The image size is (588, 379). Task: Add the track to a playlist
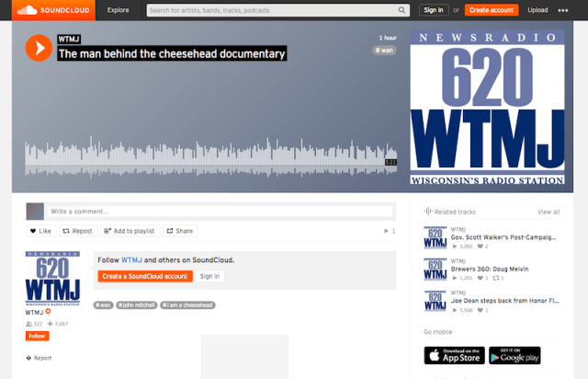pyautogui.click(x=130, y=231)
